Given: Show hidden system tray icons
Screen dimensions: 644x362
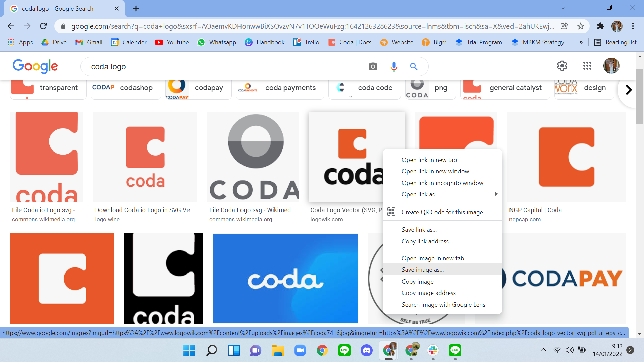Looking at the screenshot, I should [543, 350].
